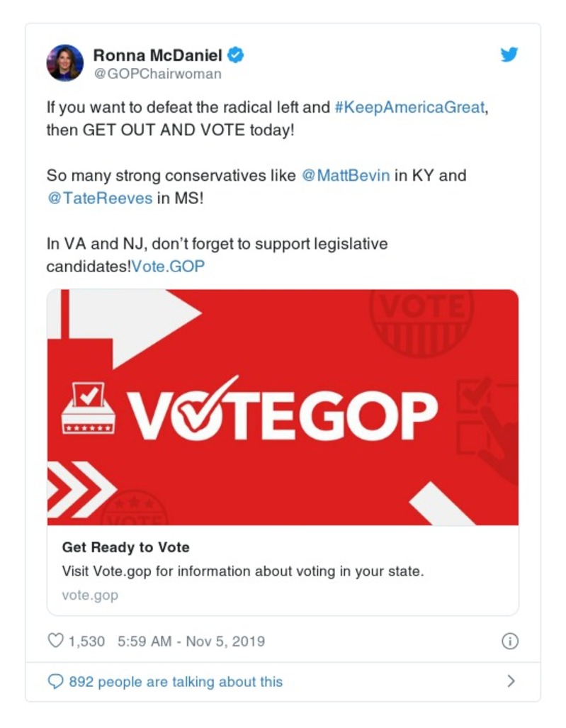Click the speech bubble reply icon
The width and height of the screenshot is (566, 728).
coord(55,682)
